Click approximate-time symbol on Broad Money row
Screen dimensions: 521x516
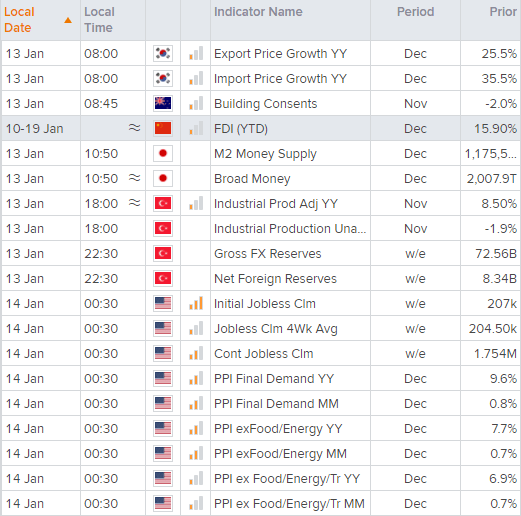tap(134, 178)
